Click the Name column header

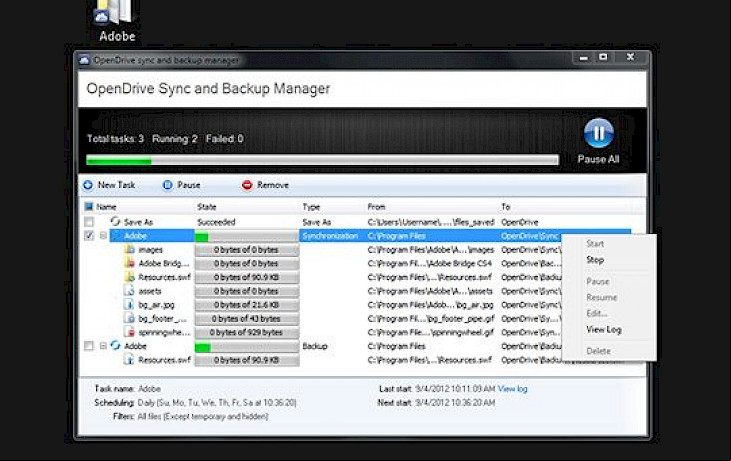point(106,206)
